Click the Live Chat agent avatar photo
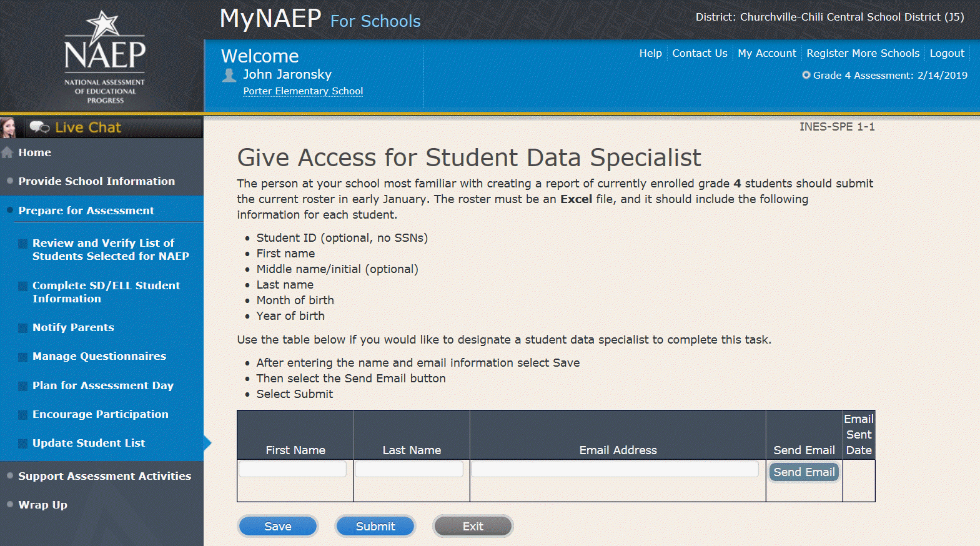980x546 pixels. coord(8,127)
